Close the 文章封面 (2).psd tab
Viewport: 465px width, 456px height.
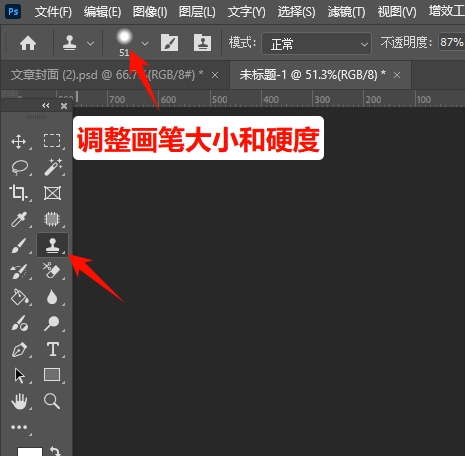point(215,75)
